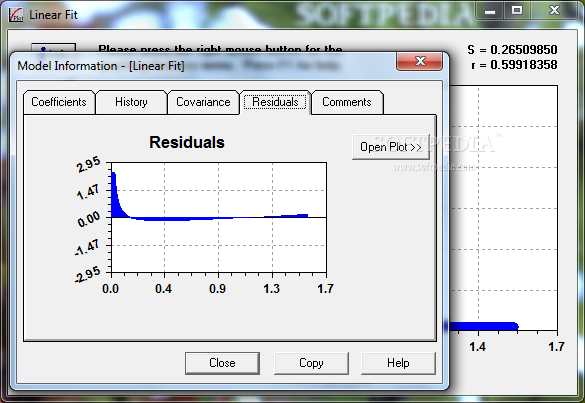Click the S = 0.26509850 value in Linear Fit window
585x403 pixels.
point(512,50)
